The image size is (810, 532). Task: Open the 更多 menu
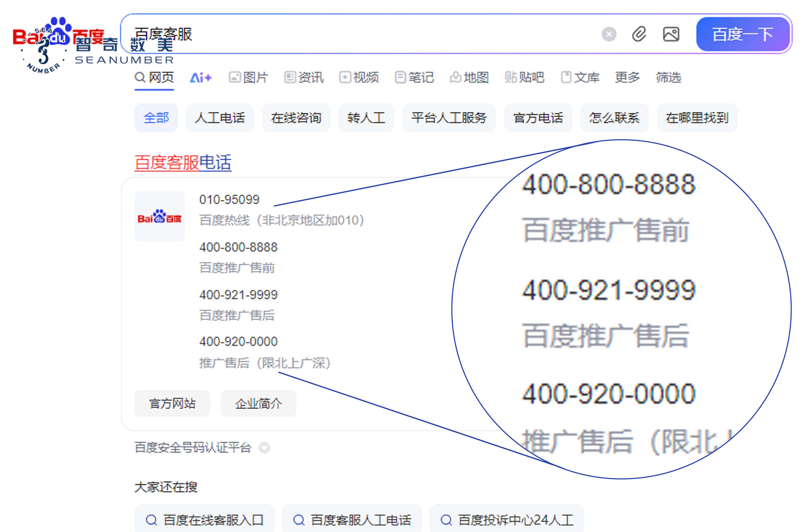click(x=627, y=78)
